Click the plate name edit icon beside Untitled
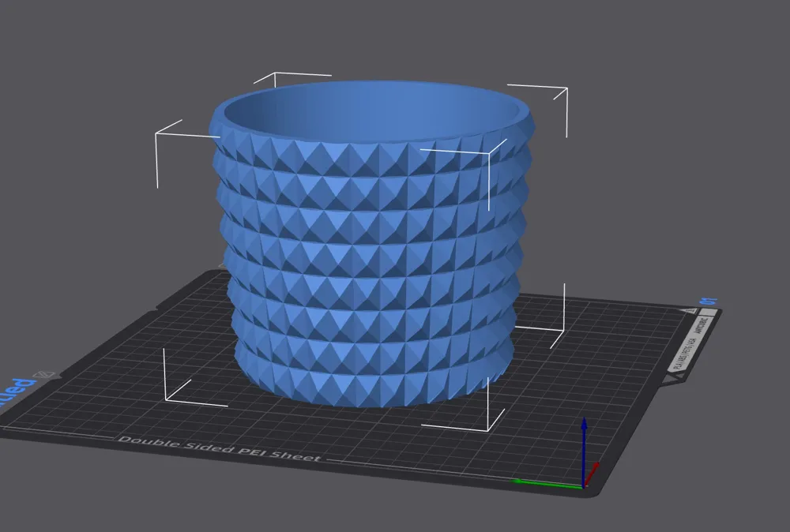Screen dimensions: 790x532 [43, 375]
